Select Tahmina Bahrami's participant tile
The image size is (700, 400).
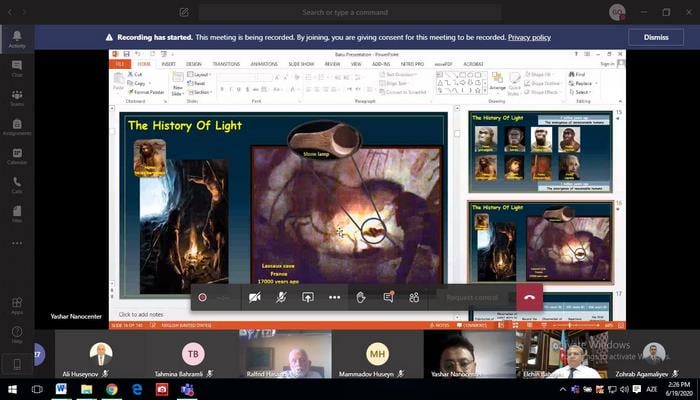click(x=194, y=354)
